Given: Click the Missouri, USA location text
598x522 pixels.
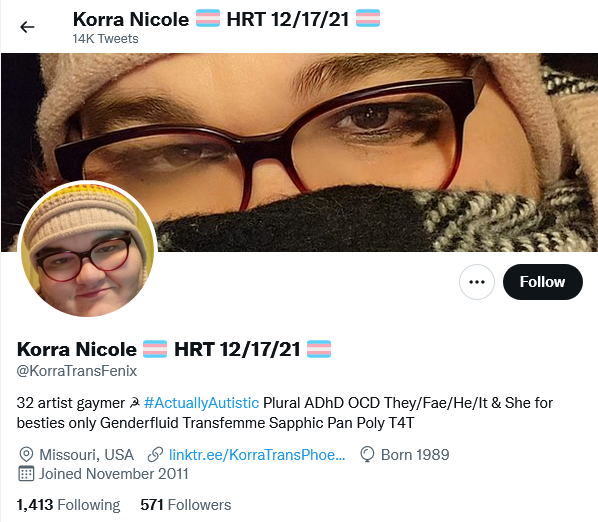Looking at the screenshot, I should pyautogui.click(x=87, y=455).
